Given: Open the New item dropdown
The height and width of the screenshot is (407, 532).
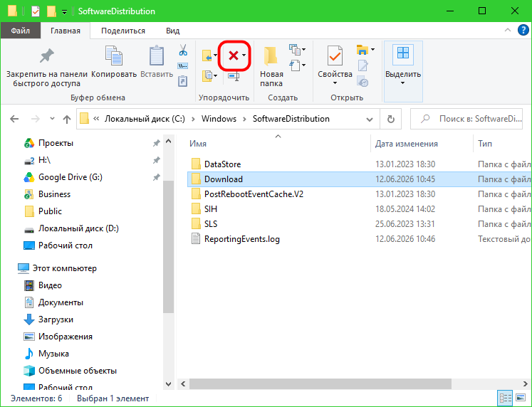Looking at the screenshot, I should tap(303, 50).
